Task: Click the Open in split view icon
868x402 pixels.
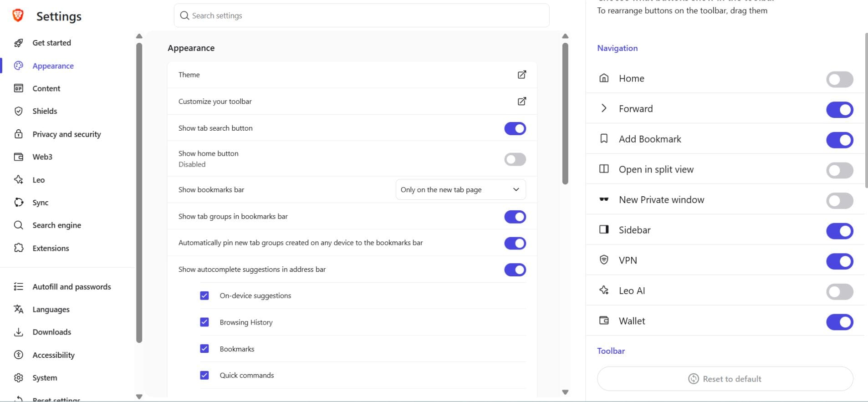Action: 604,169
